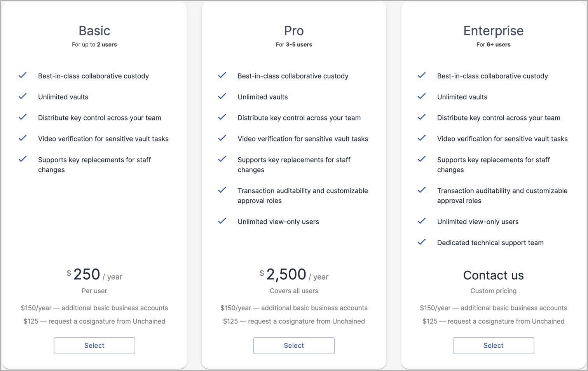
Task: Click the Enterprise plan heading
Action: tap(493, 31)
